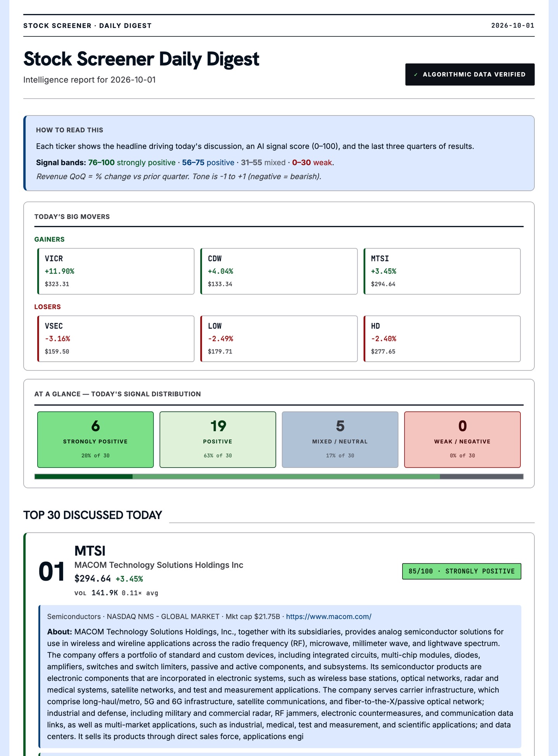Click the Gainers section label

point(50,239)
